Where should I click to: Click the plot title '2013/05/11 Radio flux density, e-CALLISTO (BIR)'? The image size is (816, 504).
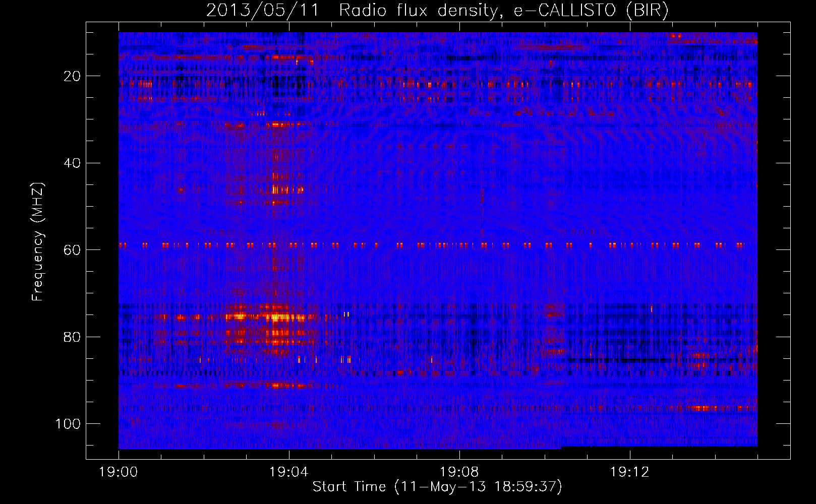point(437,11)
